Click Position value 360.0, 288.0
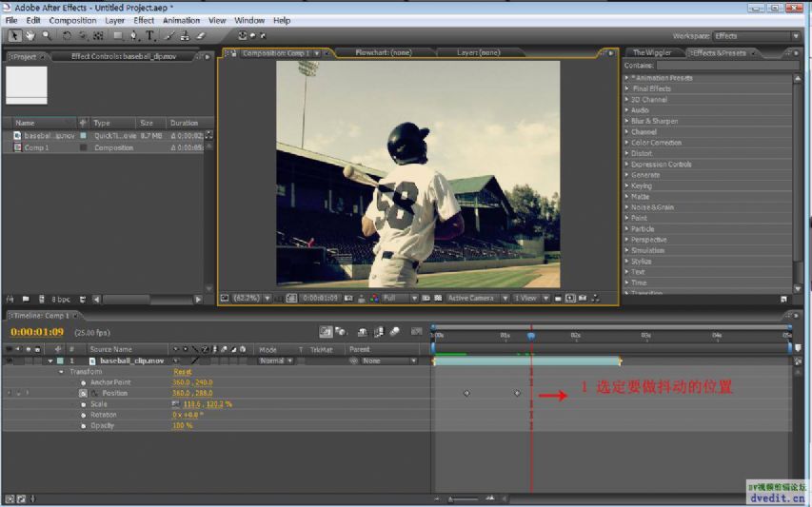This screenshot has width=812, height=507. (192, 394)
